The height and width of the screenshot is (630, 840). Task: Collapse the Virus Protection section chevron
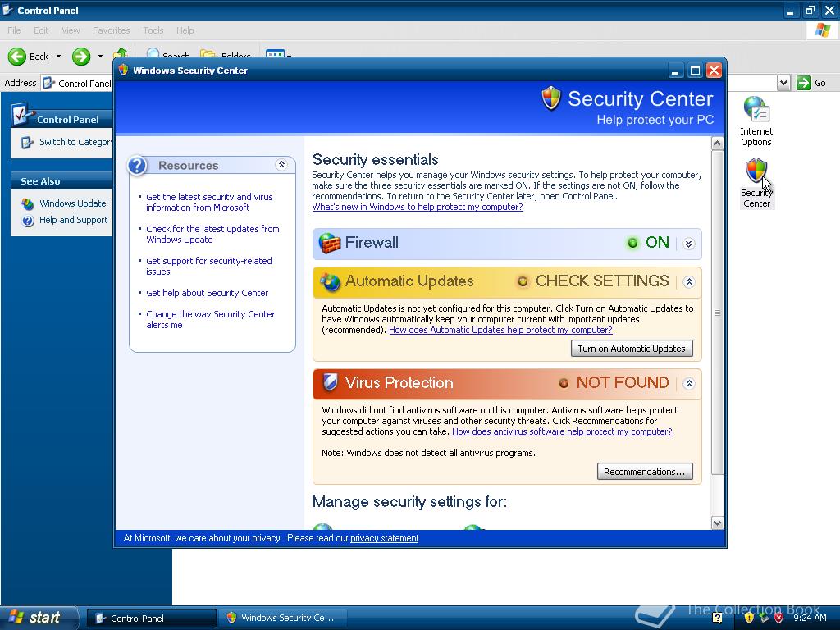click(689, 383)
